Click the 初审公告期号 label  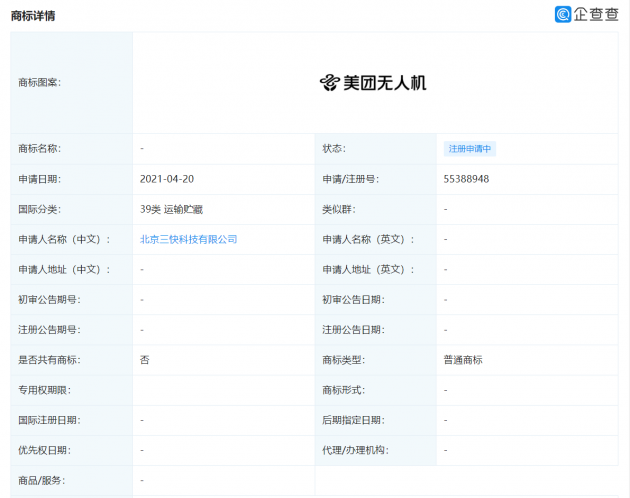tap(49, 300)
